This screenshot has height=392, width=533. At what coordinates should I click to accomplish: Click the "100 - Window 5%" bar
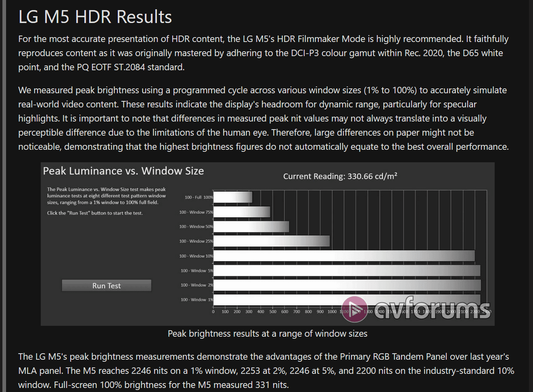click(x=347, y=270)
